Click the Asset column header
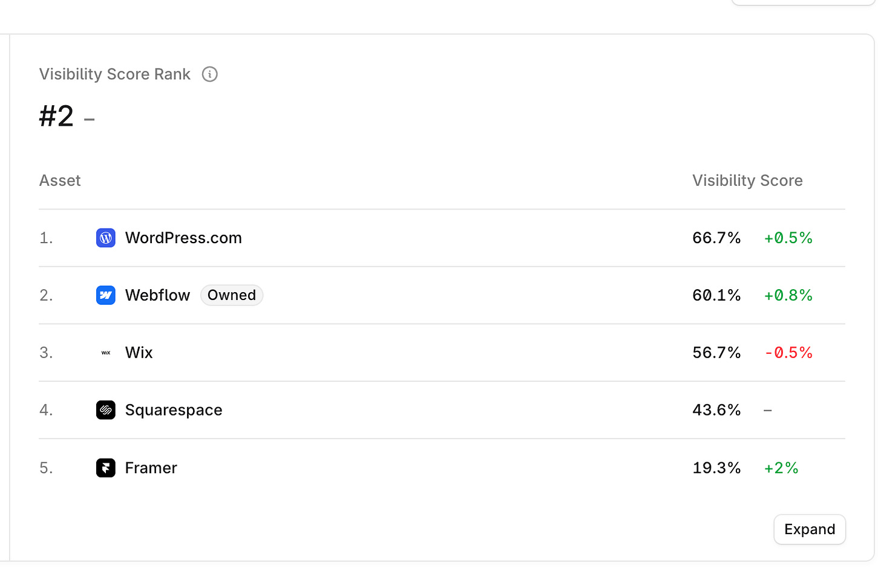 click(60, 180)
